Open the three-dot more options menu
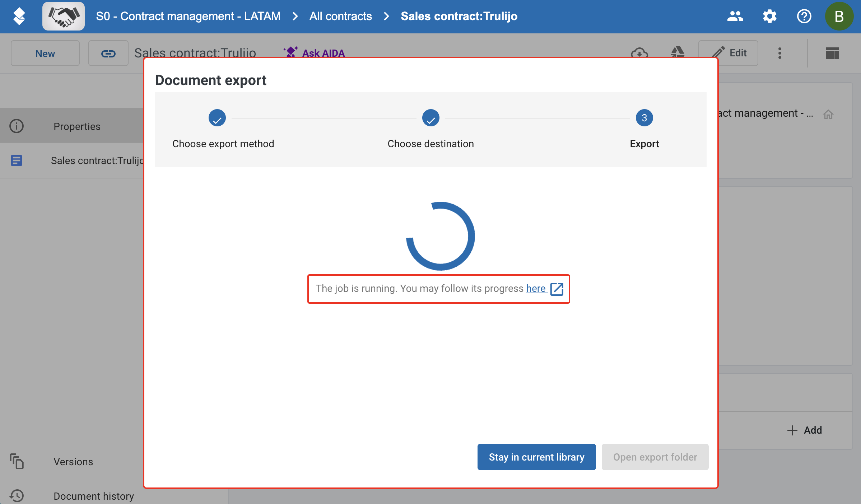The height and width of the screenshot is (504, 861). coord(779,53)
